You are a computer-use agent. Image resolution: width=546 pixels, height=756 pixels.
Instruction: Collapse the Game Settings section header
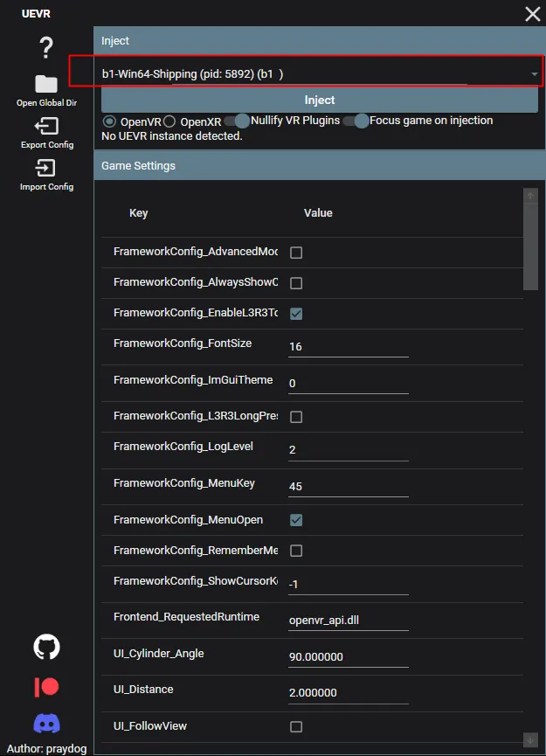click(314, 165)
